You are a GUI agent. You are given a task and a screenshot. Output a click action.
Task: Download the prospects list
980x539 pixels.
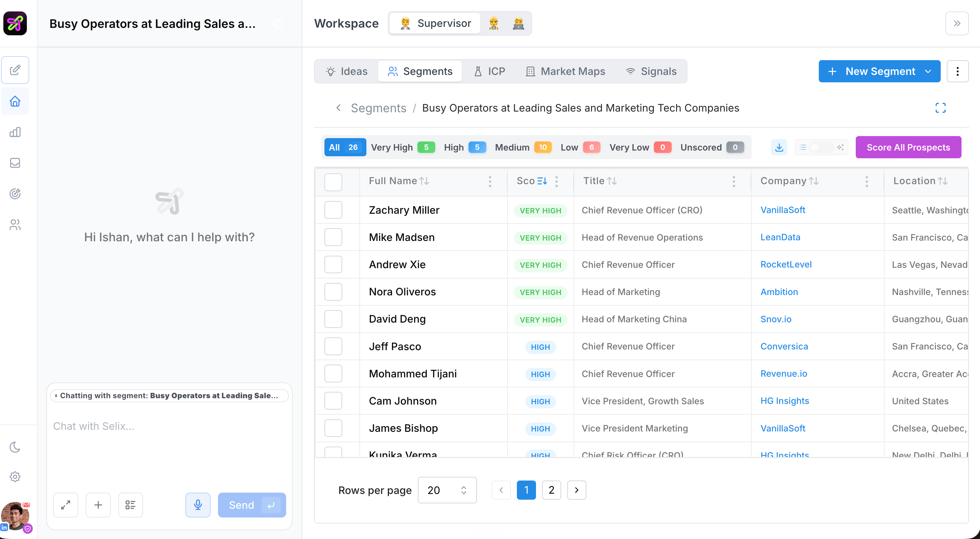[x=779, y=147]
